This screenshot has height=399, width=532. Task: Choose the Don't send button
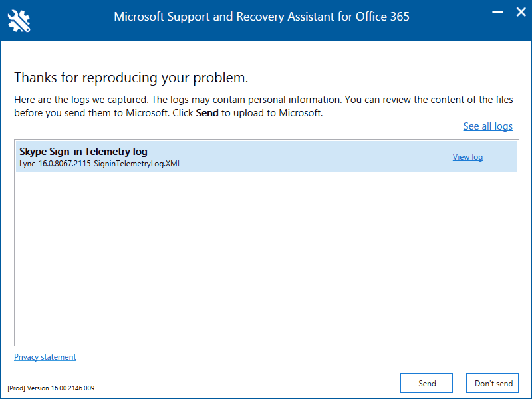(493, 383)
